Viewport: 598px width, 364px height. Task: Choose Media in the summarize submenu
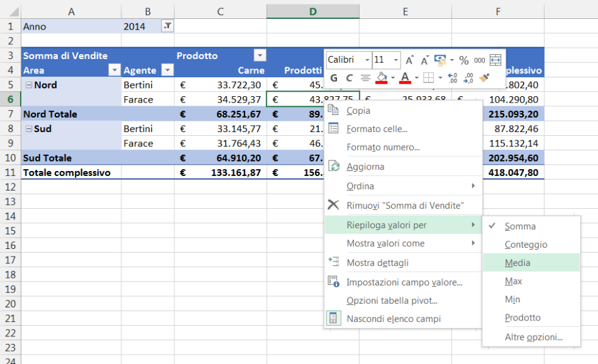coord(518,263)
